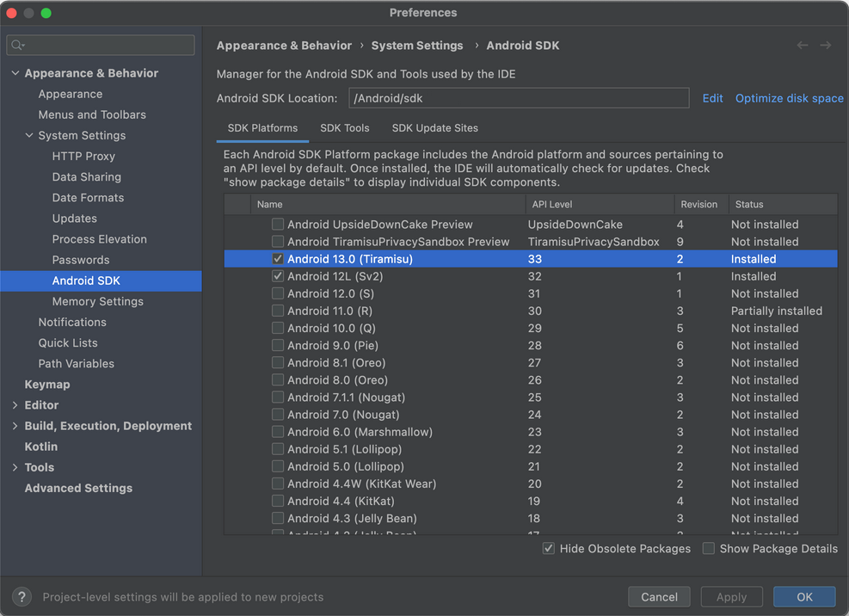
Task: Check Android 10.0 (Q) checkbox
Action: (x=278, y=329)
